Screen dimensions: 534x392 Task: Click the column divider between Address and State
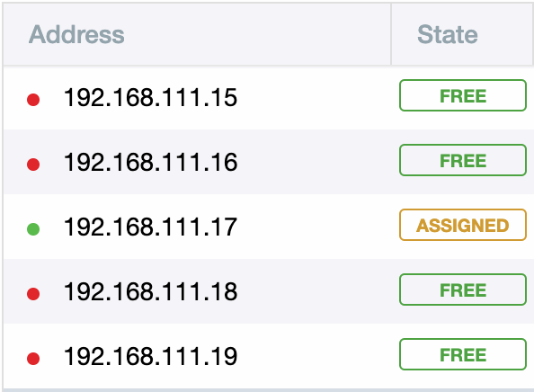pyautogui.click(x=391, y=34)
